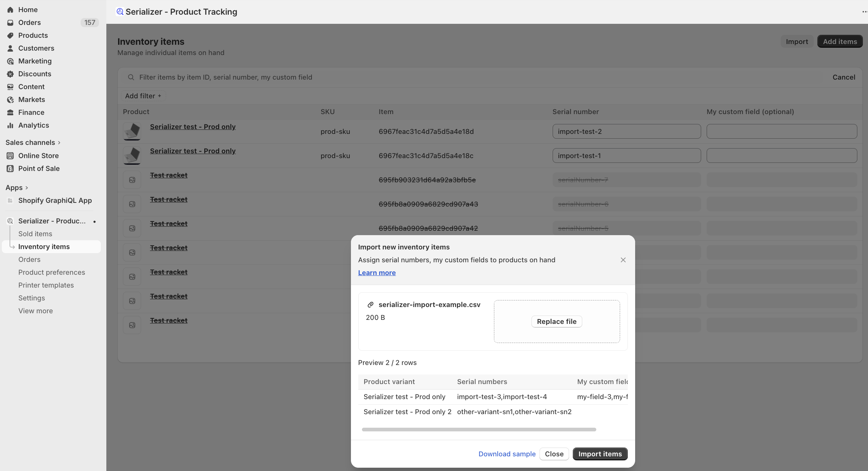Go to Printer templates page

46,285
